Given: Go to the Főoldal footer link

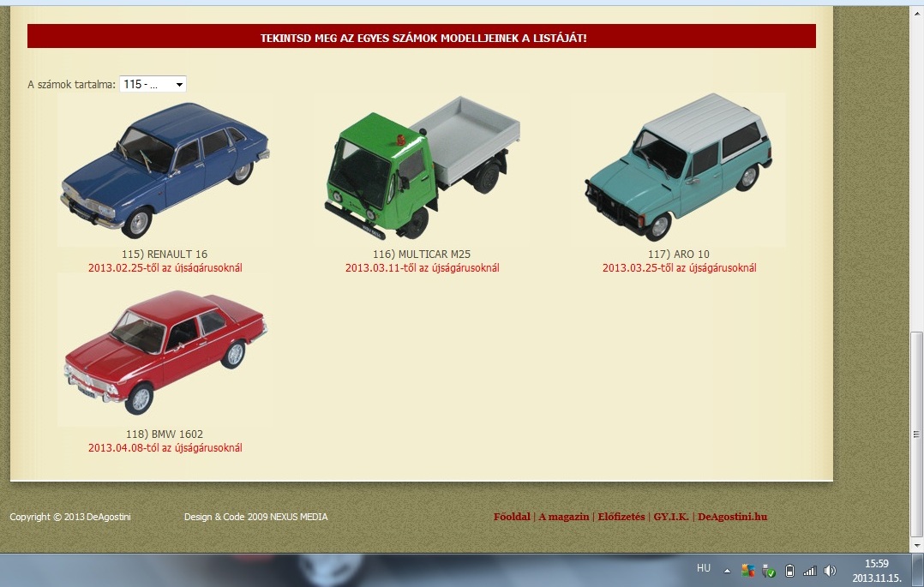Looking at the screenshot, I should click(512, 517).
